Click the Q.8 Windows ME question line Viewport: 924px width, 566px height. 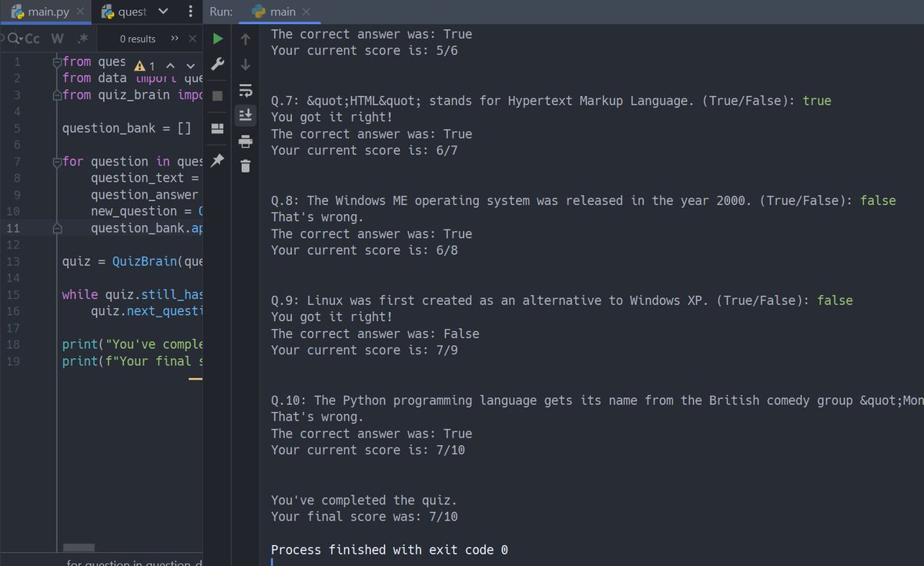pyautogui.click(x=584, y=200)
